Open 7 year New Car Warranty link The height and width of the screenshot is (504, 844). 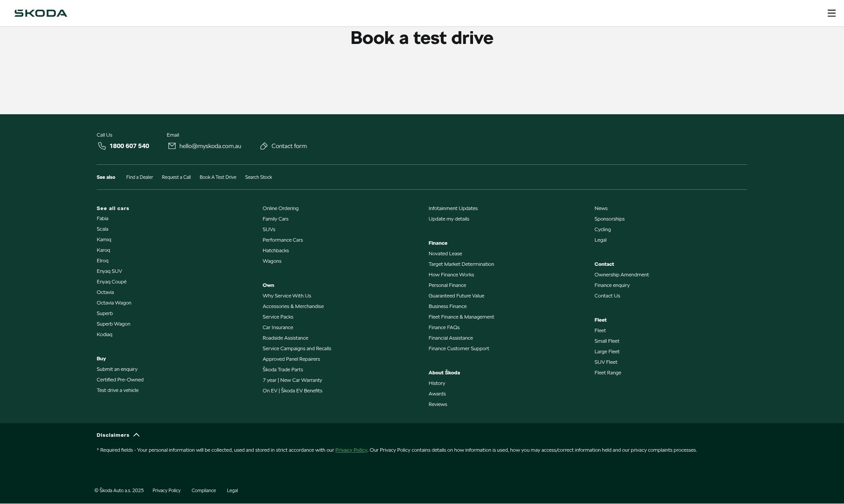292,381
